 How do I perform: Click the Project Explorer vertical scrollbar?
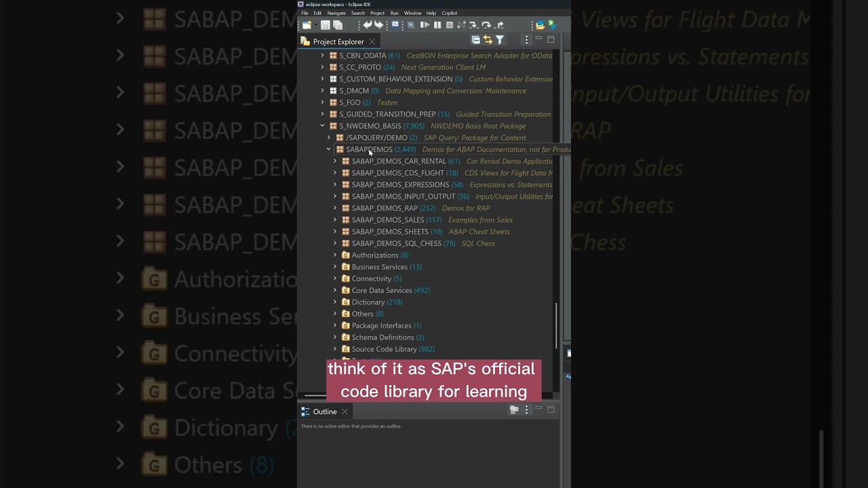[557, 325]
